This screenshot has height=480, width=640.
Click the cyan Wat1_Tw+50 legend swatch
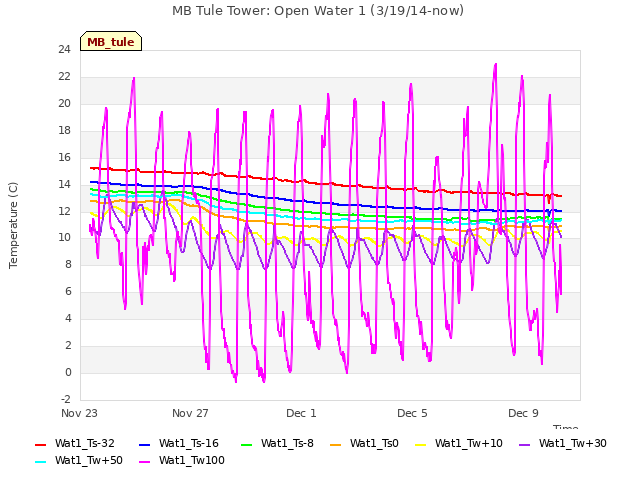41,462
